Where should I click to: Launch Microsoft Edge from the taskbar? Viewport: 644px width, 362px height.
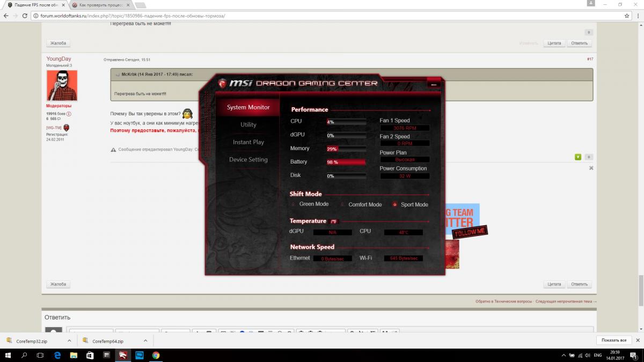(57, 355)
